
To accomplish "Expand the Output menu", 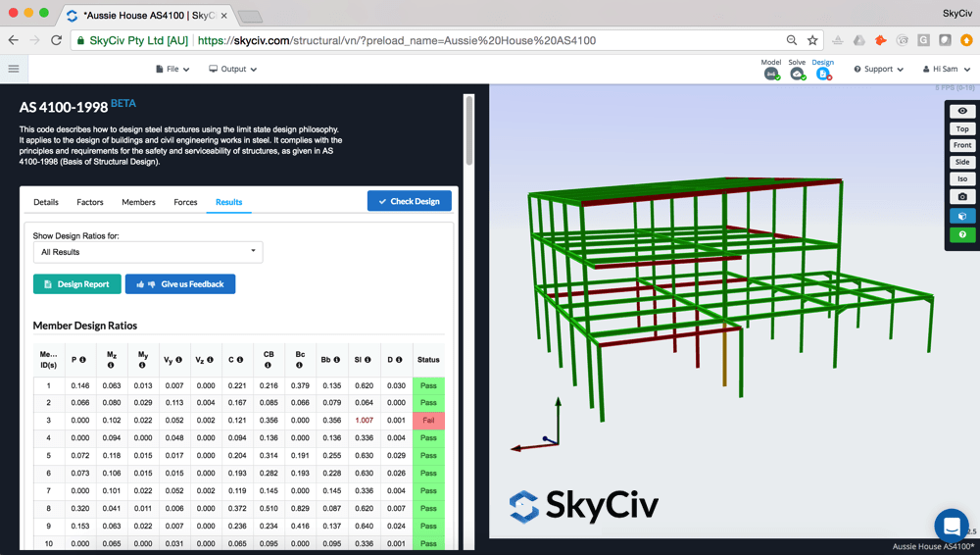I will pos(233,70).
